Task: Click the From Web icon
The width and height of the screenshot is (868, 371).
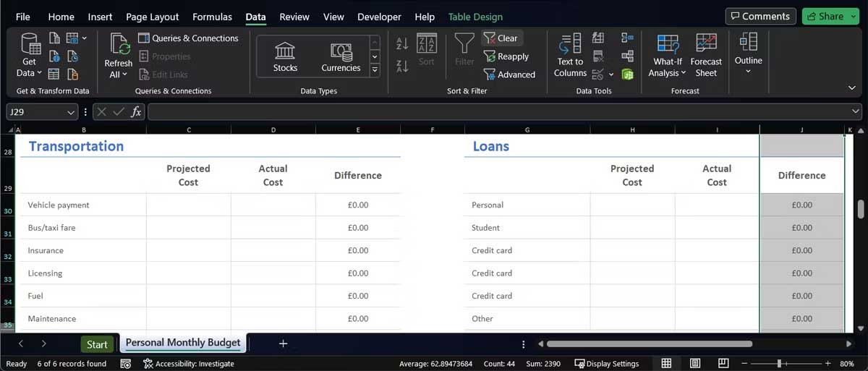Action: (55, 56)
